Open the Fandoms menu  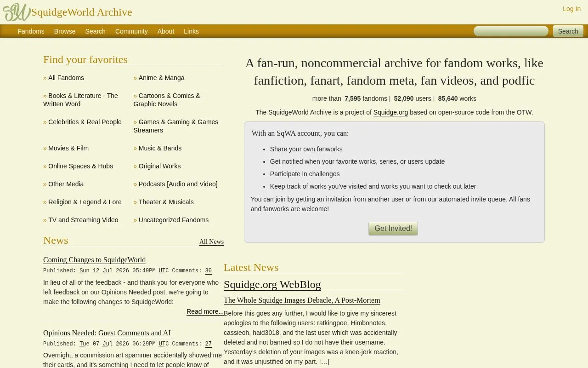tap(31, 31)
